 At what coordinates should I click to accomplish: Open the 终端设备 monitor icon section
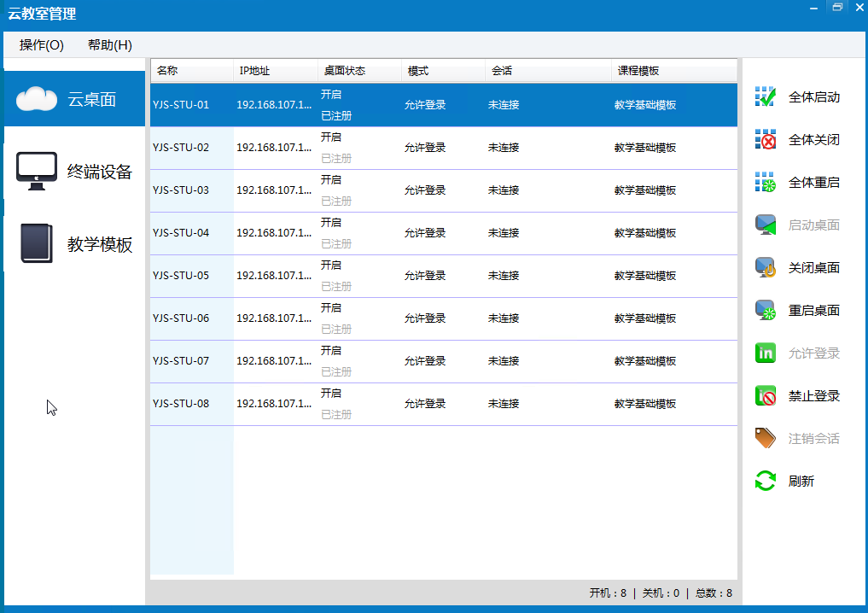coord(37,172)
